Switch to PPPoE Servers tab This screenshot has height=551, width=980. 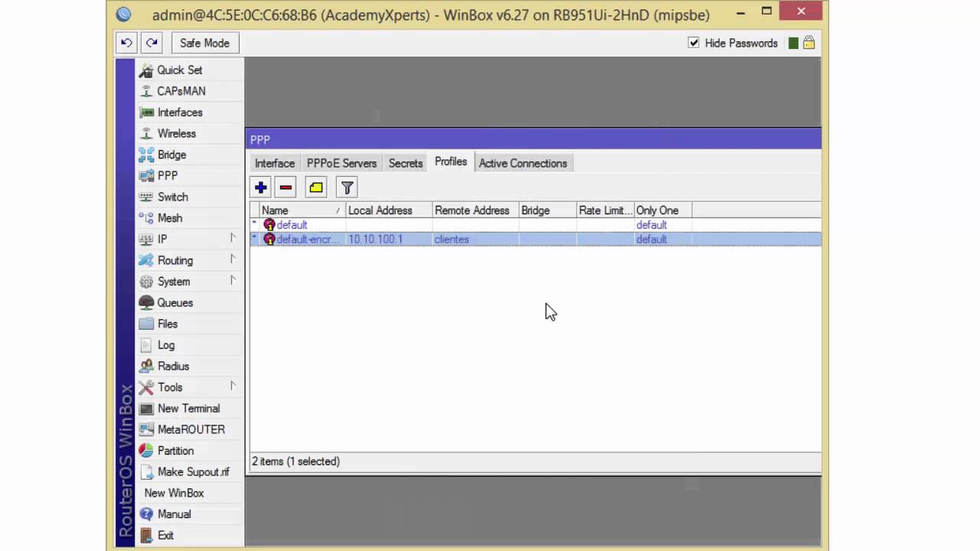(x=341, y=163)
